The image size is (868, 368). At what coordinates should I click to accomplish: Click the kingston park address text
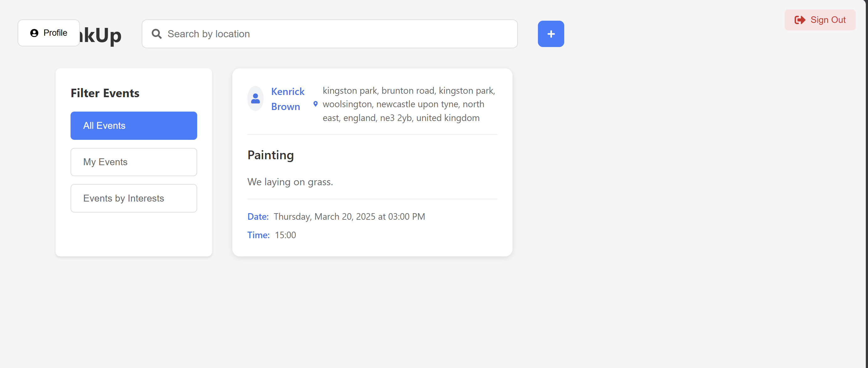[x=408, y=104]
